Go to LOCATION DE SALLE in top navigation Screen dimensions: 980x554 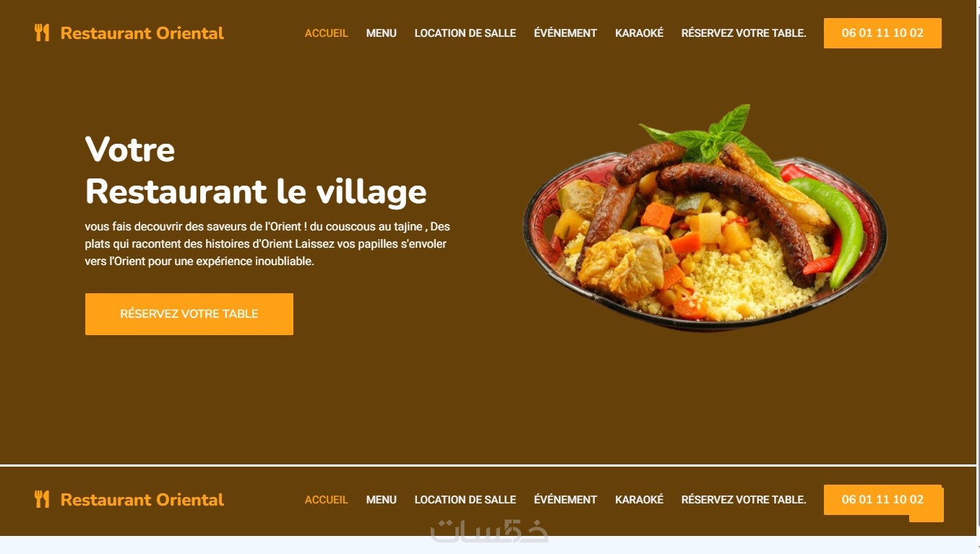[x=465, y=33]
